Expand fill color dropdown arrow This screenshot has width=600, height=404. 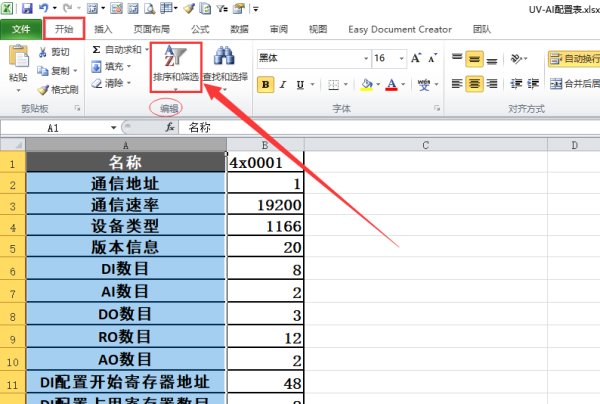[378, 85]
